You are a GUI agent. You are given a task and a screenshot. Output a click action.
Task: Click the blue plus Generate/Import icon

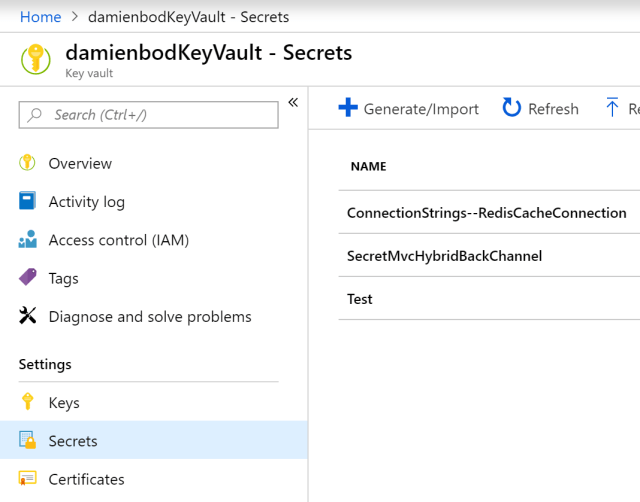(348, 108)
